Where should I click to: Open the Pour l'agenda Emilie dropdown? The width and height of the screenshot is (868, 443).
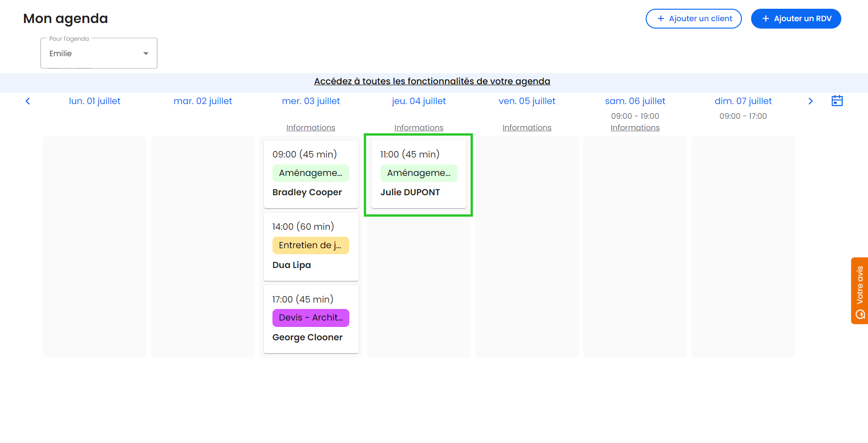[x=99, y=53]
